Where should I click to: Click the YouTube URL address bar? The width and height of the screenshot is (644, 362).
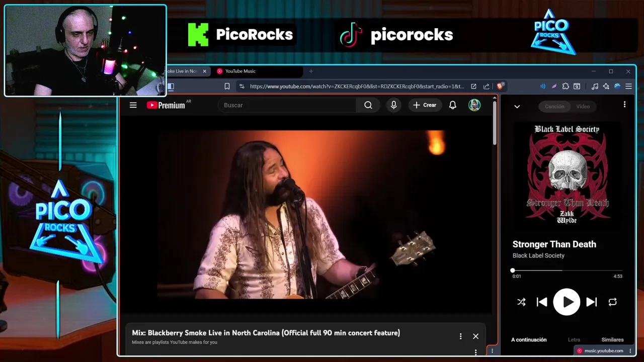click(x=357, y=86)
